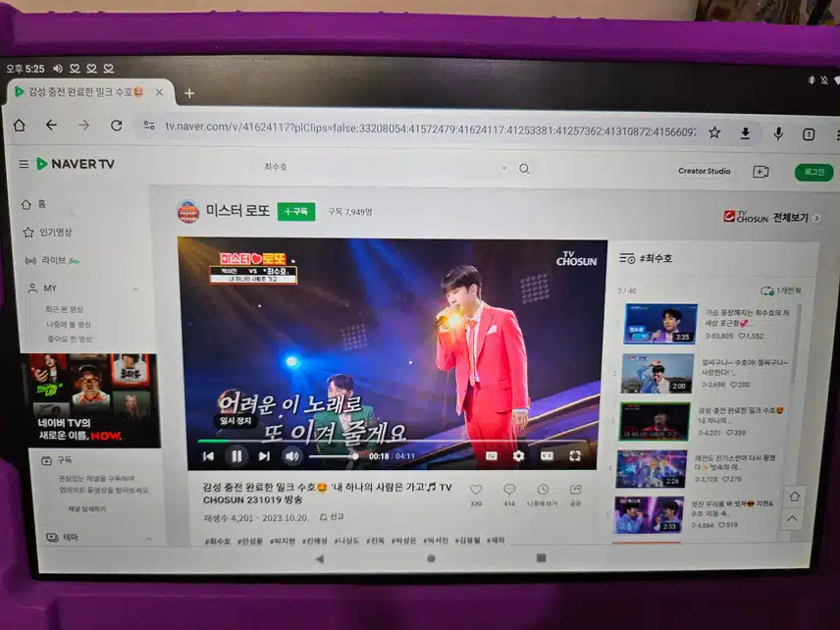Open 나중에 볼 영상 under MY

click(x=69, y=324)
